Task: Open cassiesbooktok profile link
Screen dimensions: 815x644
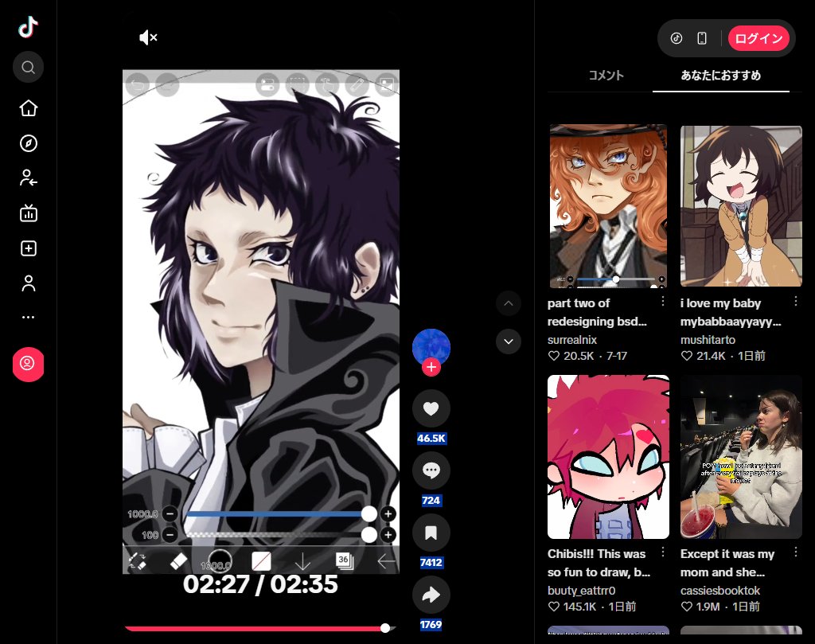Action: click(x=719, y=591)
